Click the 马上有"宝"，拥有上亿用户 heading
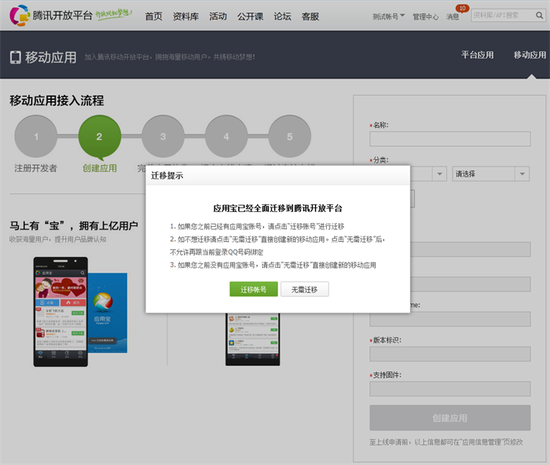Image resolution: width=550 pixels, height=465 pixels. point(74,225)
